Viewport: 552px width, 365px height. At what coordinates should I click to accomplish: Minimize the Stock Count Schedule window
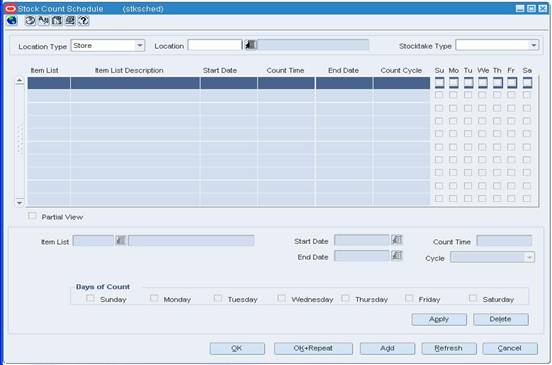pos(520,8)
